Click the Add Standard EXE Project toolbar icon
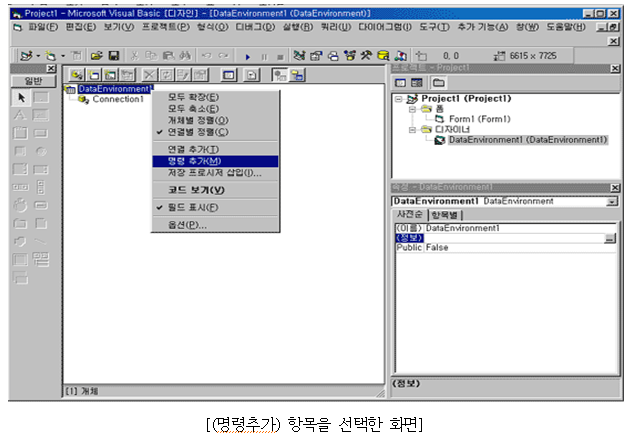 pyautogui.click(x=26, y=56)
